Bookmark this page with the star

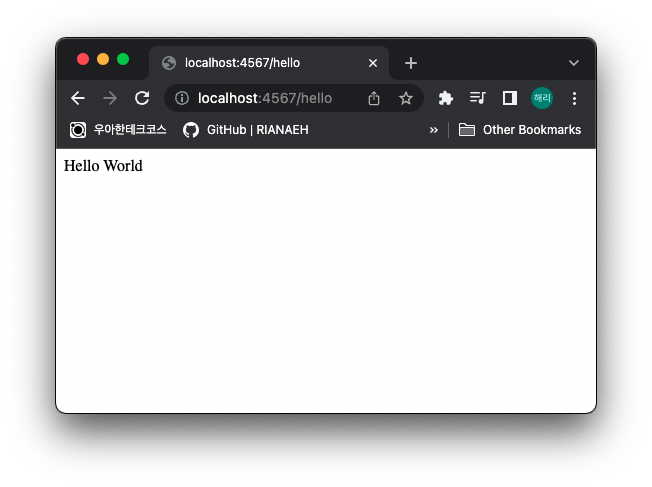point(406,99)
